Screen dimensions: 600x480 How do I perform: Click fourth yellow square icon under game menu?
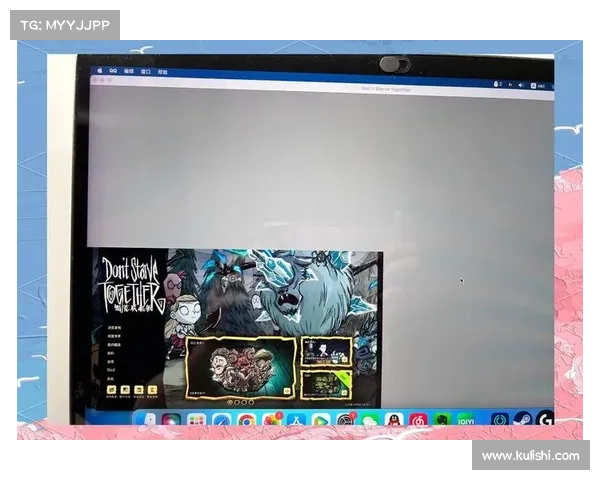(152, 390)
